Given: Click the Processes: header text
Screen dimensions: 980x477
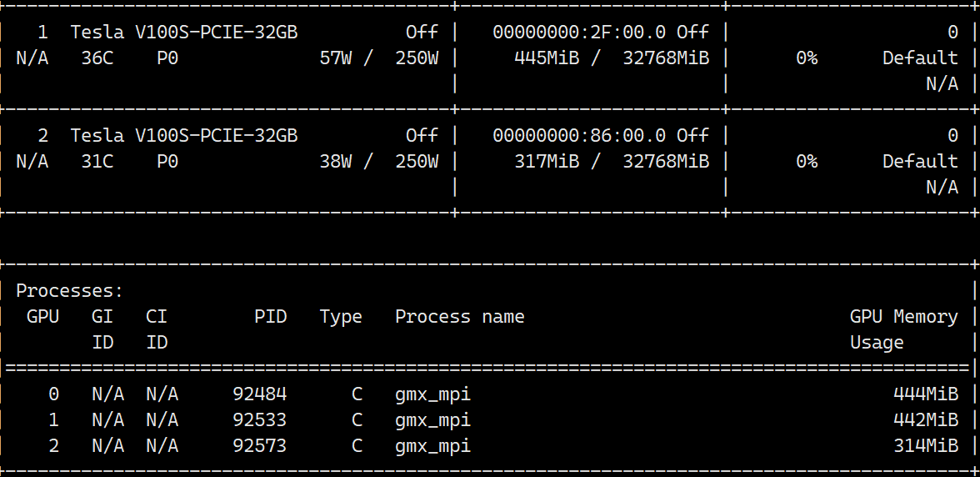Looking at the screenshot, I should tap(69, 291).
